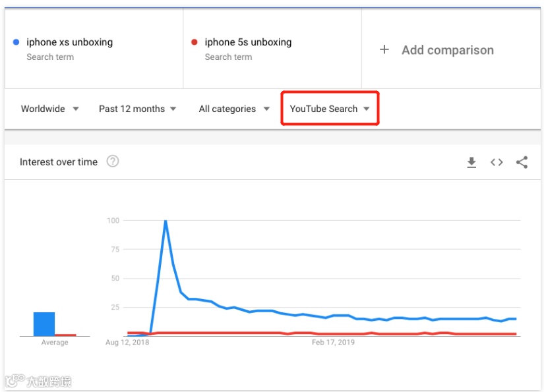Edit the iphone xs unboxing search term
The height and width of the screenshot is (392, 544).
pos(70,42)
